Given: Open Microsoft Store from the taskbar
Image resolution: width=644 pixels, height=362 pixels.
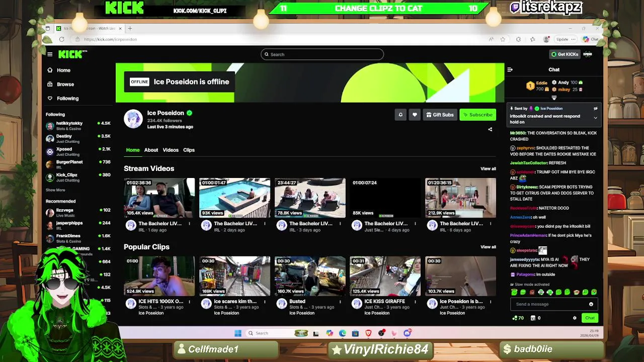Looking at the screenshot, I should click(x=355, y=333).
